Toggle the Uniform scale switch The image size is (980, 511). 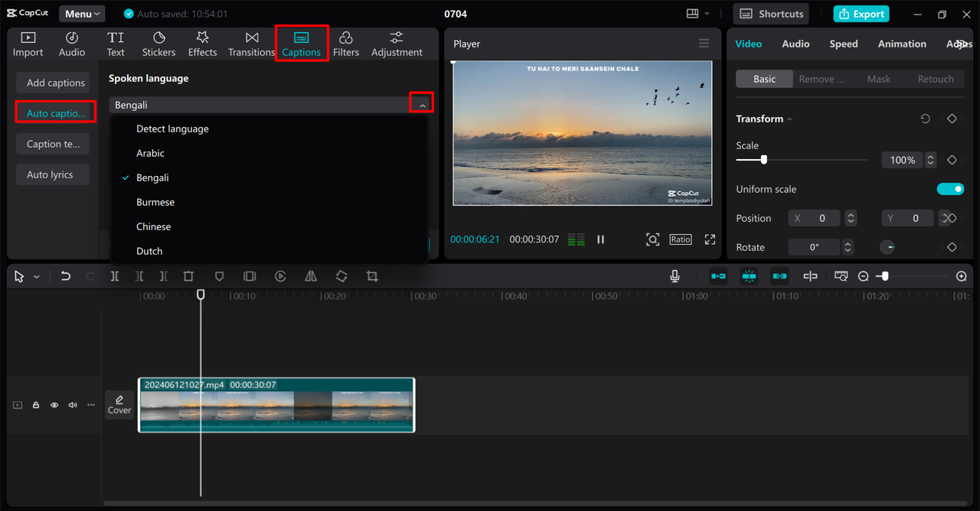click(x=950, y=189)
